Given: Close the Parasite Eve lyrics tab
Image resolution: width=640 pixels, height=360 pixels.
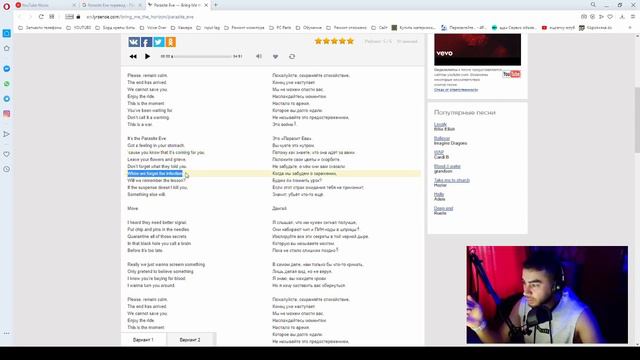Looking at the screenshot, I should pos(206,5).
